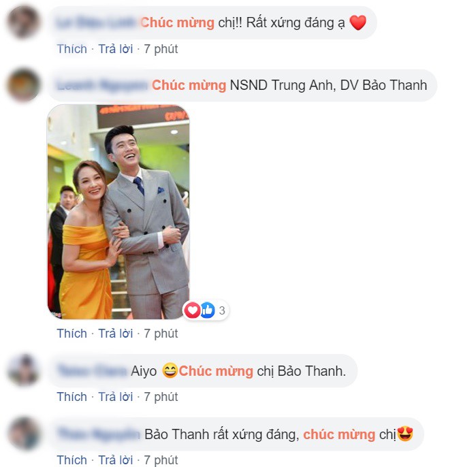
Task: Like the 'Rất xứng đáng ạ' comment
Action: coord(72,49)
